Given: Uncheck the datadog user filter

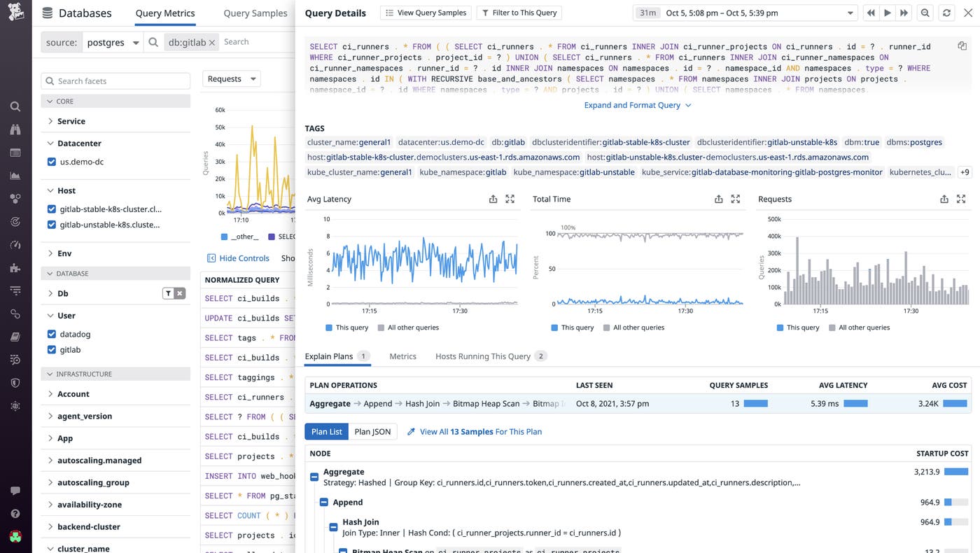Looking at the screenshot, I should point(51,334).
